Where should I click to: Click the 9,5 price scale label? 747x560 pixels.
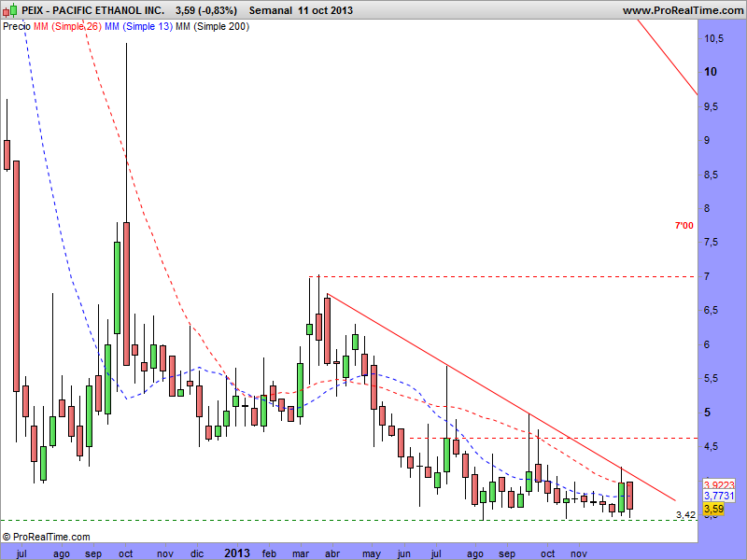(x=712, y=107)
